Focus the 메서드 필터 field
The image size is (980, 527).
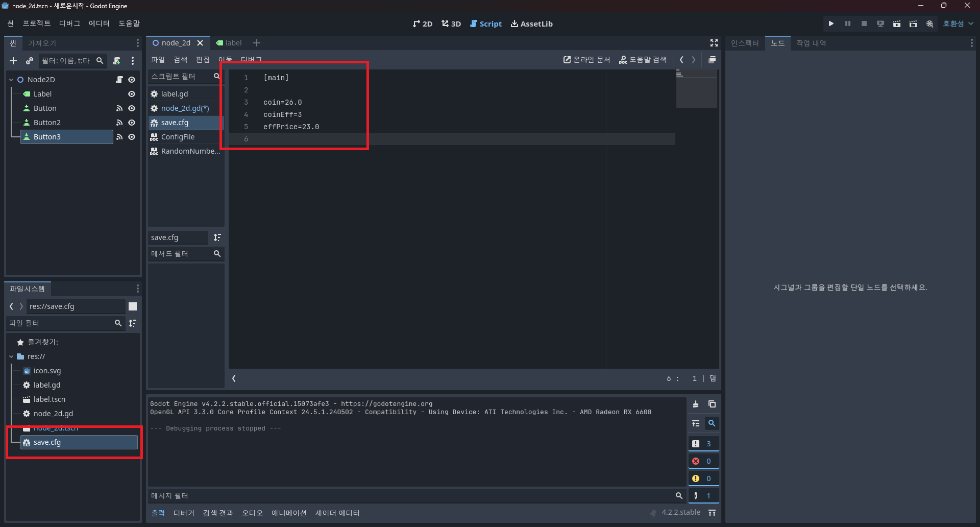[x=186, y=254]
